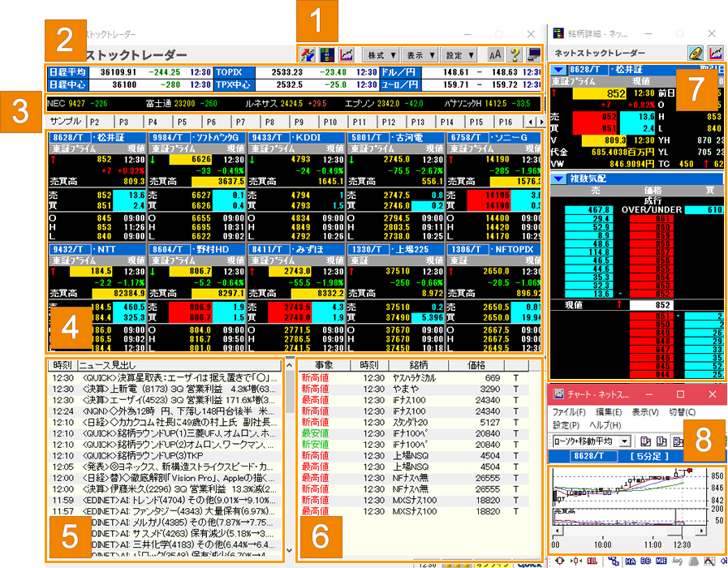Click the red ALL chart icon
The width and height of the screenshot is (728, 568).
coord(592,561)
